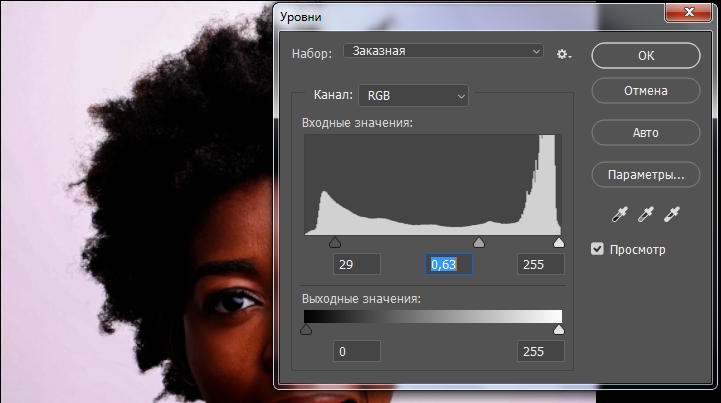
Task: Grab the input white point slider
Action: click(x=559, y=242)
